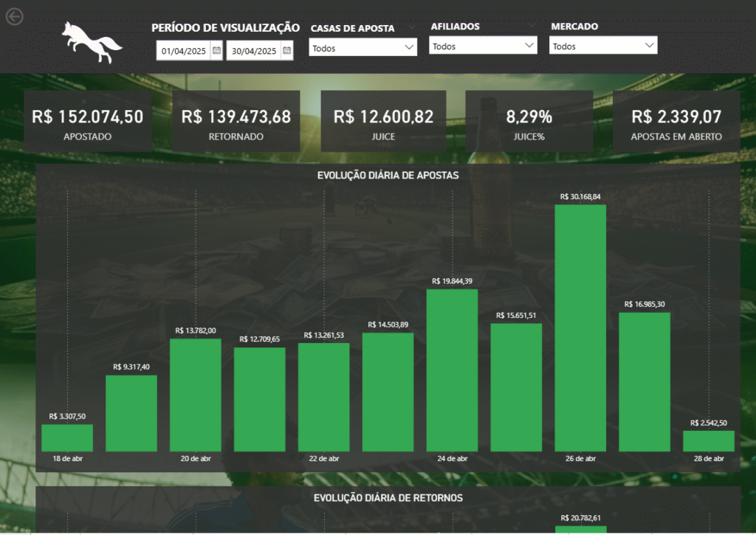Select the APOSTAS EM ABERTO card
The height and width of the screenshot is (535, 756).
[675, 121]
